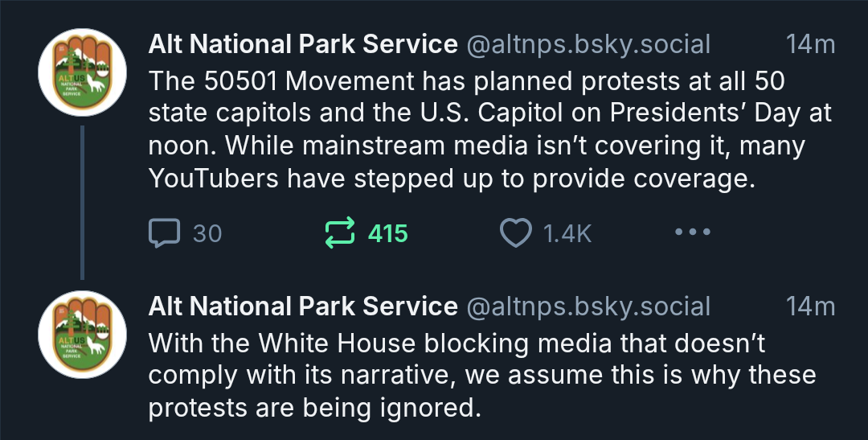
Task: Open Alt National Park Service name on White House post
Action: [x=303, y=306]
